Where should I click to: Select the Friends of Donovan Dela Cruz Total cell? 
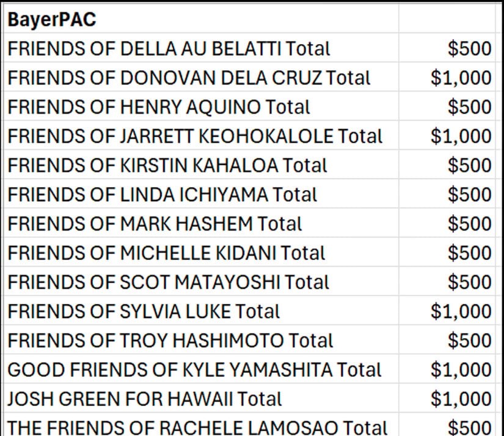pyautogui.click(x=189, y=78)
